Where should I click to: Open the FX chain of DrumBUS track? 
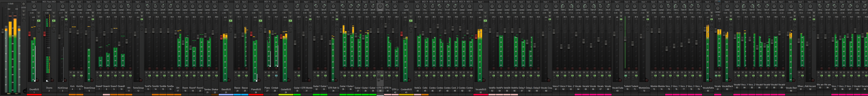click(x=39, y=21)
